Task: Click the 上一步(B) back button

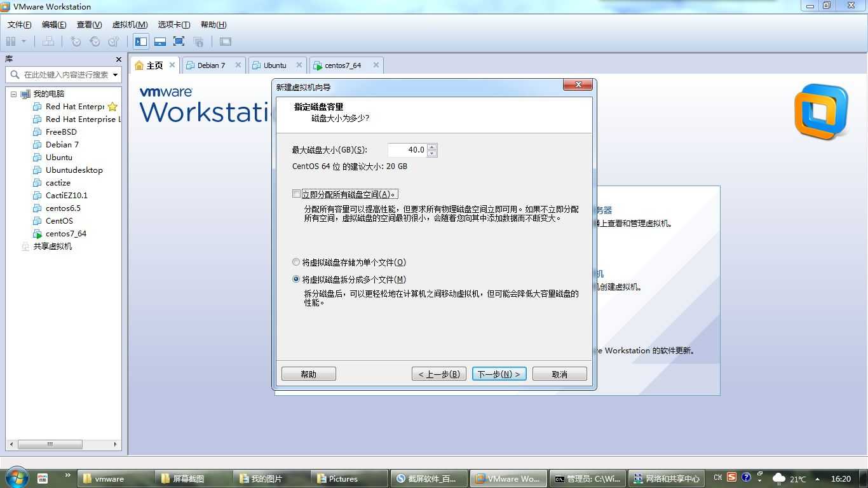Action: 439,374
